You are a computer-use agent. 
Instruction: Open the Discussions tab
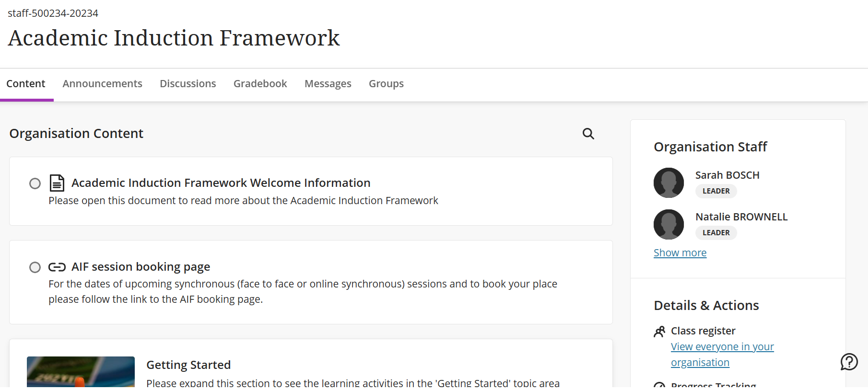tap(188, 84)
